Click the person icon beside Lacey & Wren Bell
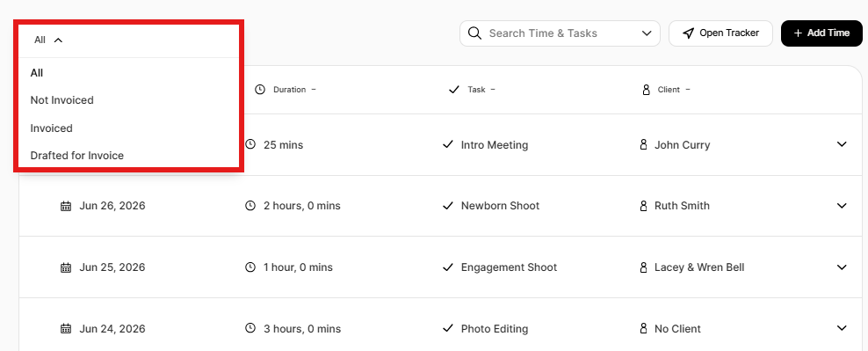Screen dimensions: 868x351 [643, 267]
